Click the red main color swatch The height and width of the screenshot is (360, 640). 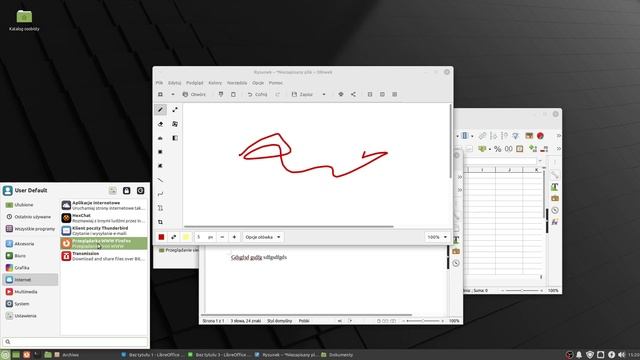[161, 237]
